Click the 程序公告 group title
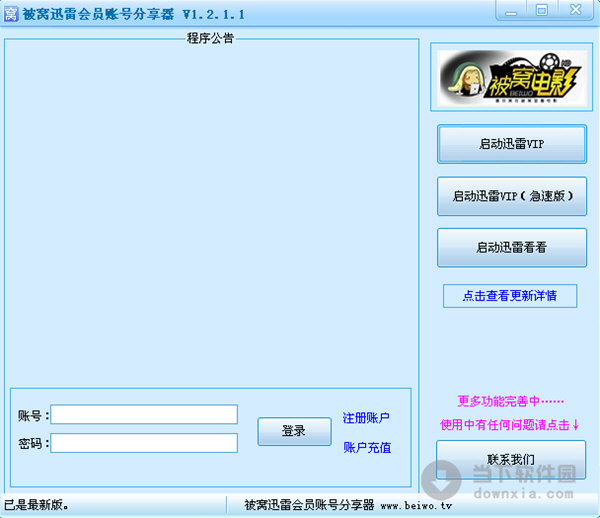Viewport: 600px width, 518px height. [x=210, y=38]
